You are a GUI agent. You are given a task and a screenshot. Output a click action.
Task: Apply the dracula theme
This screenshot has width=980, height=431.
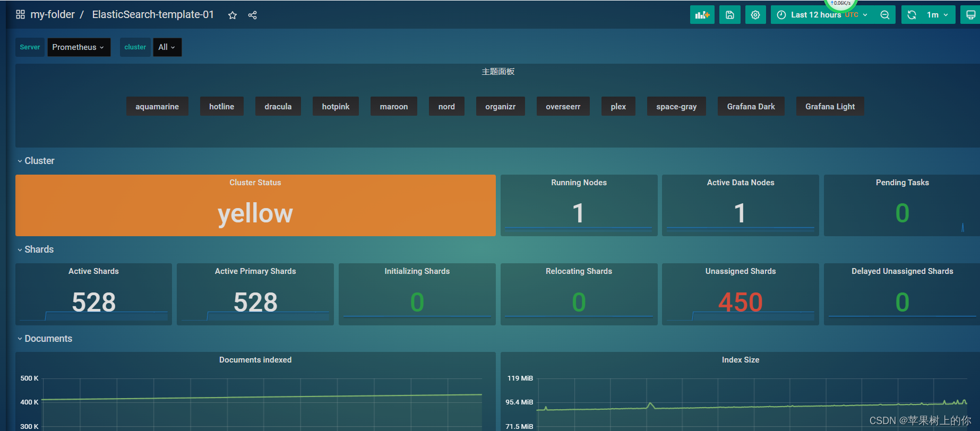[278, 107]
